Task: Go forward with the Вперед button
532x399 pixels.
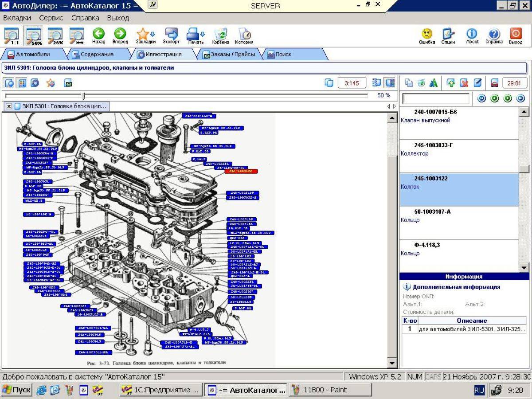Action: (x=120, y=36)
